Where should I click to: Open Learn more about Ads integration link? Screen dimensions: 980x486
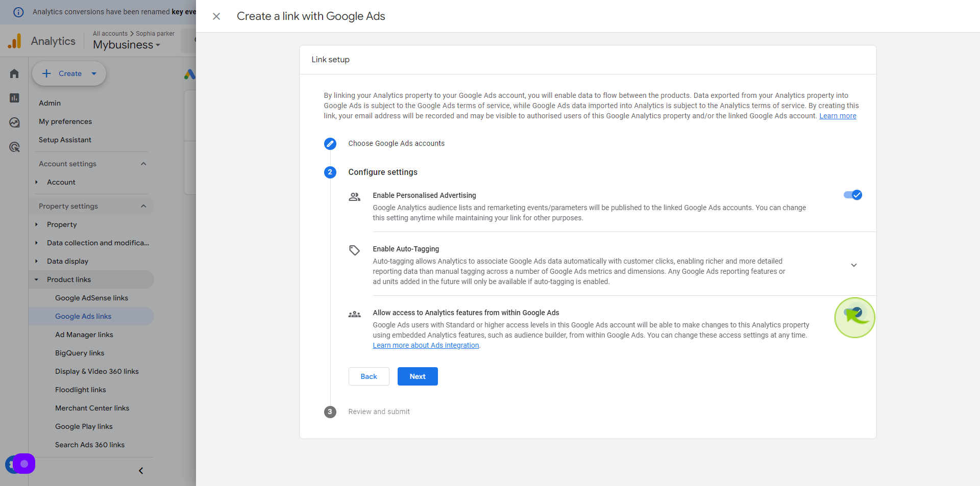pos(426,345)
